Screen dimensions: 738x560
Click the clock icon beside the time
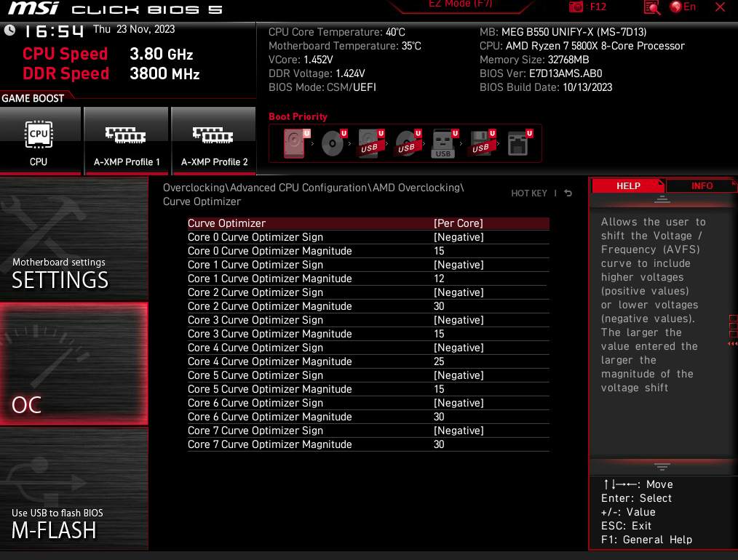(x=9, y=30)
